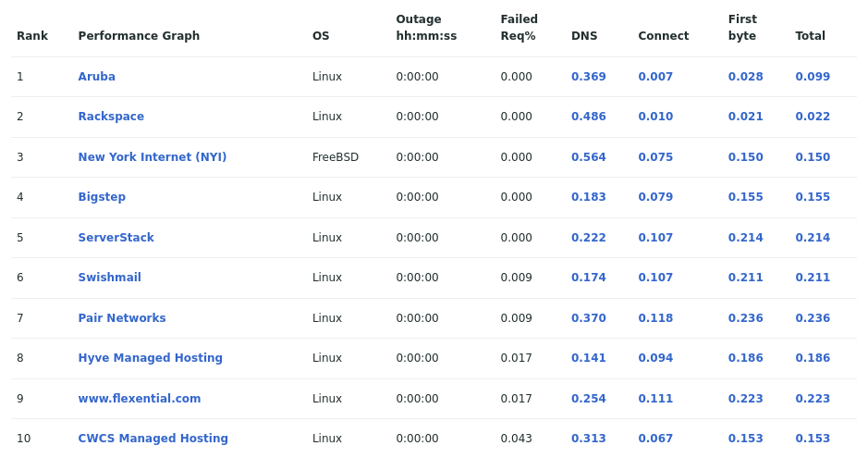Image resolution: width=868 pixels, height=458 pixels.
Task: Click ServerStack's DNS value 0.222
Action: pyautogui.click(x=589, y=237)
